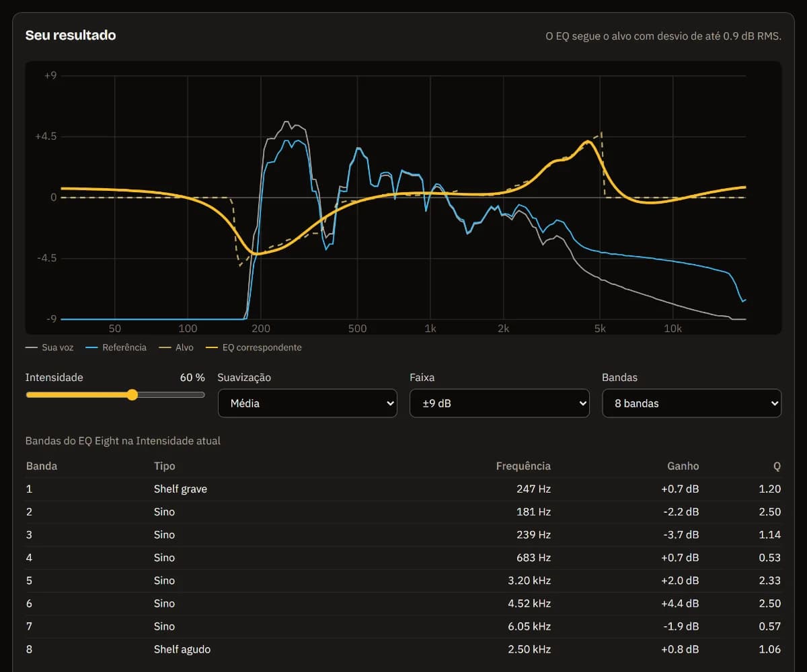Click the "Banda" column header

coord(42,466)
